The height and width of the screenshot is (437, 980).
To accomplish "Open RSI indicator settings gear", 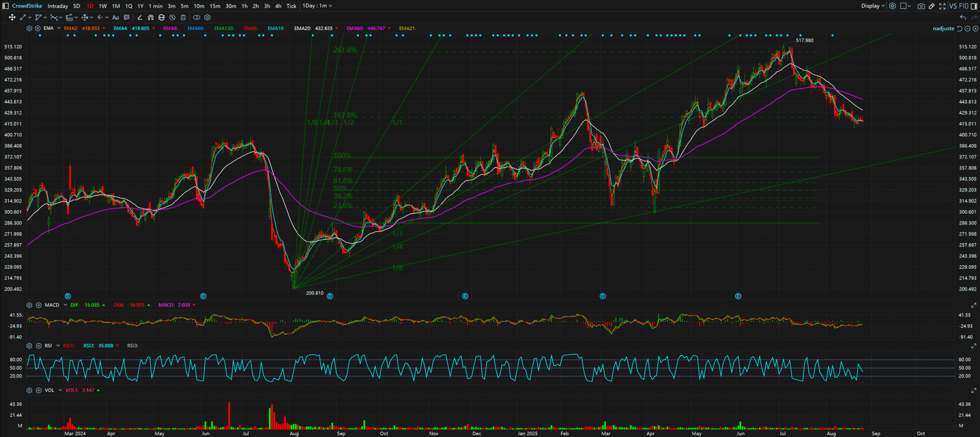I will 29,346.
